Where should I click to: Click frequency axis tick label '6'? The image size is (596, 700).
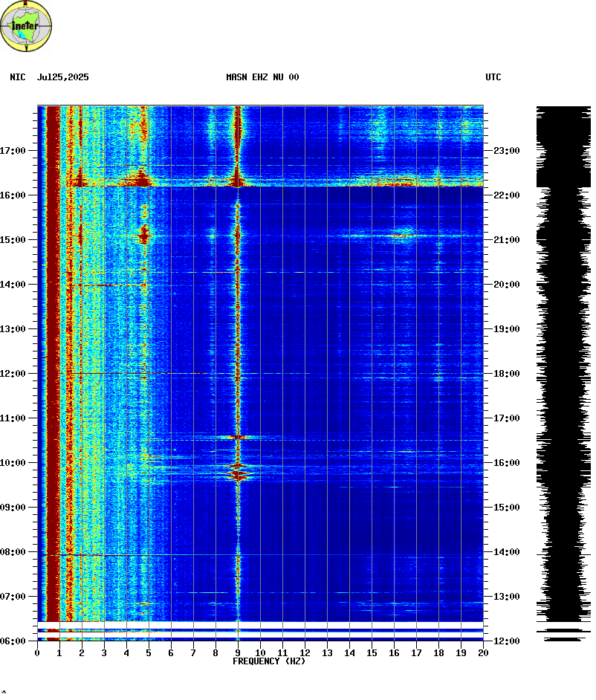tap(171, 653)
